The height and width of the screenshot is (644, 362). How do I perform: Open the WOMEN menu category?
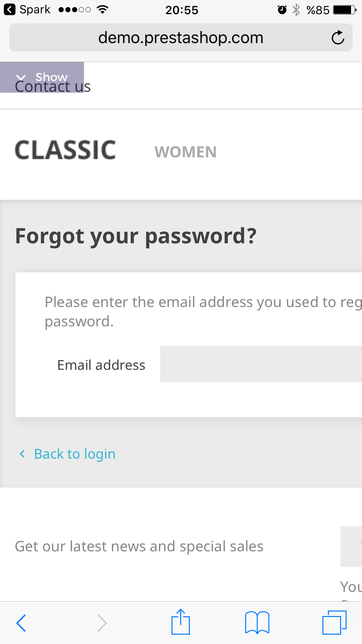pos(185,152)
